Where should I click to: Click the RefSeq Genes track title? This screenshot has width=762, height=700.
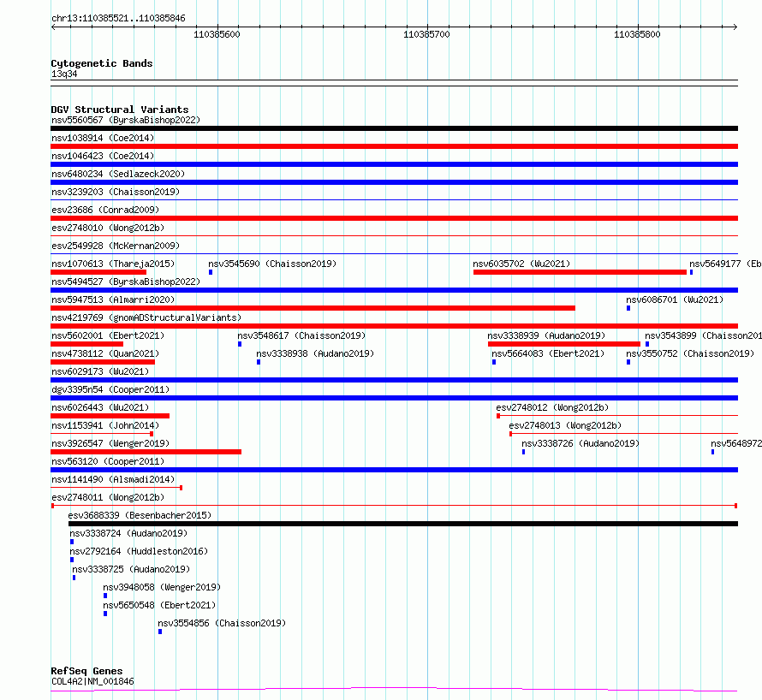point(86,671)
